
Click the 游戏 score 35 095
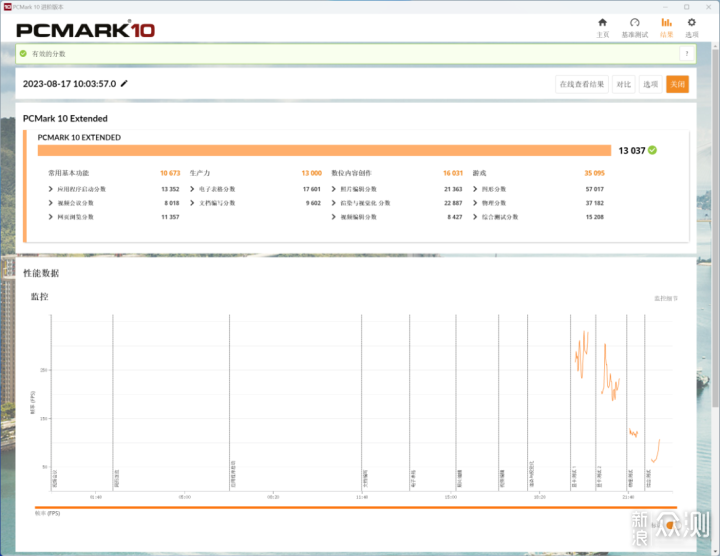pos(594,173)
